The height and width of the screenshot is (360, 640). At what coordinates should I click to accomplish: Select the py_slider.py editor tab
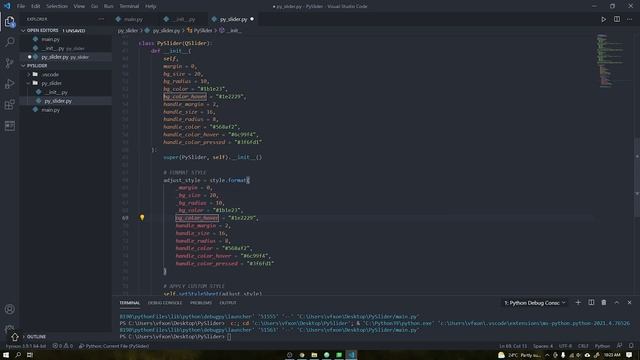[x=233, y=19]
